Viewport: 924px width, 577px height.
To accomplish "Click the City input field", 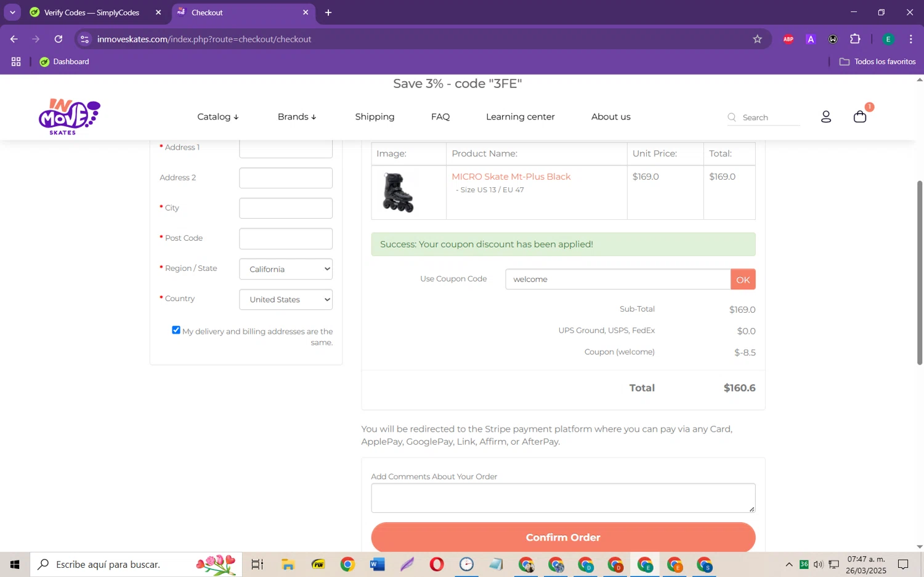I will [x=286, y=208].
